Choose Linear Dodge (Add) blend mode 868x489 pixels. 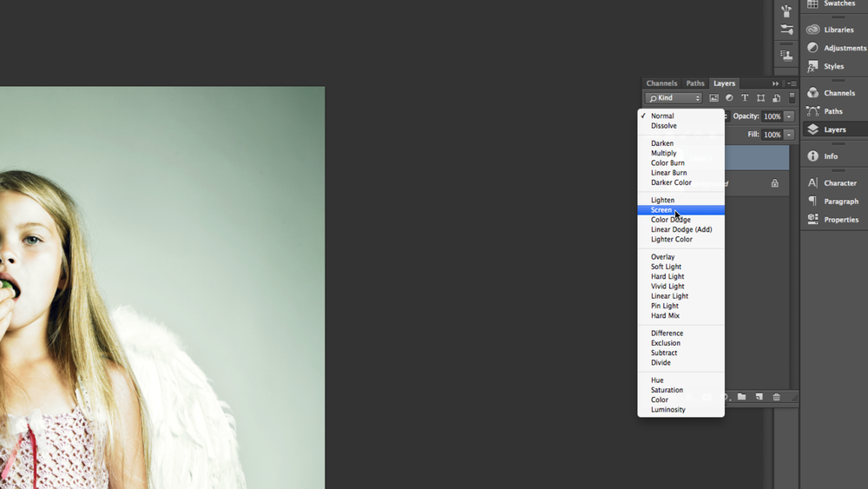pyautogui.click(x=681, y=229)
